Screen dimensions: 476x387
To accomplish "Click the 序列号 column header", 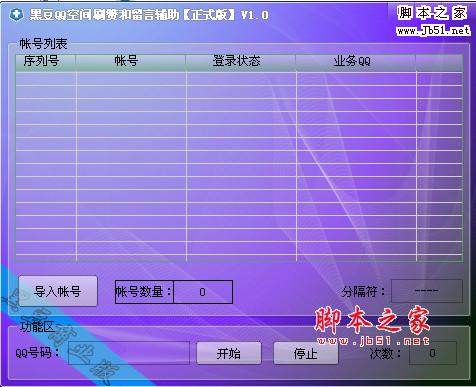I will point(45,62).
